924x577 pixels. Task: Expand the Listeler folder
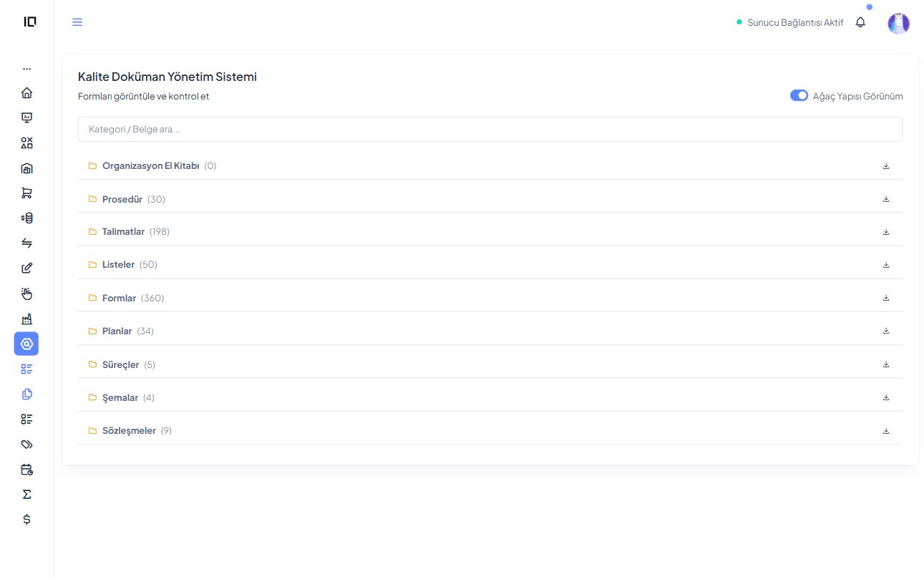coord(118,265)
